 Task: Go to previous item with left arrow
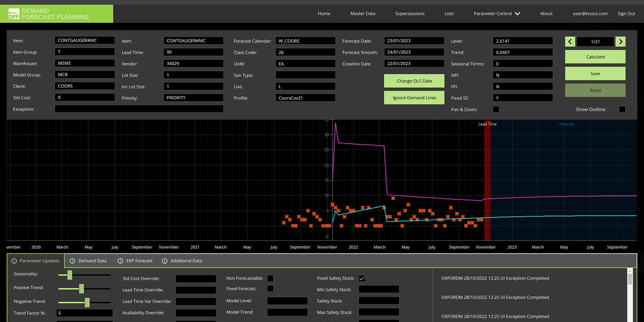570,42
